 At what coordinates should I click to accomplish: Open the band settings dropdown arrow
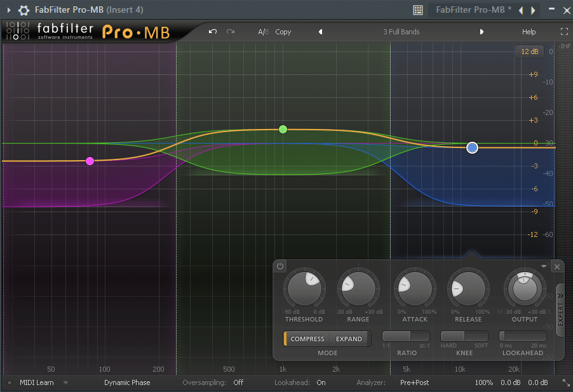543,266
